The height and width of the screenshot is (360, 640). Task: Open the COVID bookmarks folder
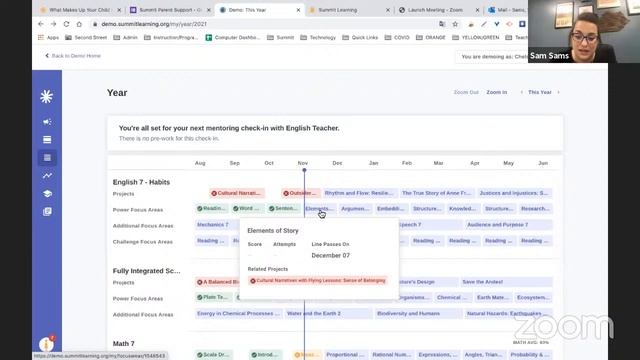[x=397, y=38]
